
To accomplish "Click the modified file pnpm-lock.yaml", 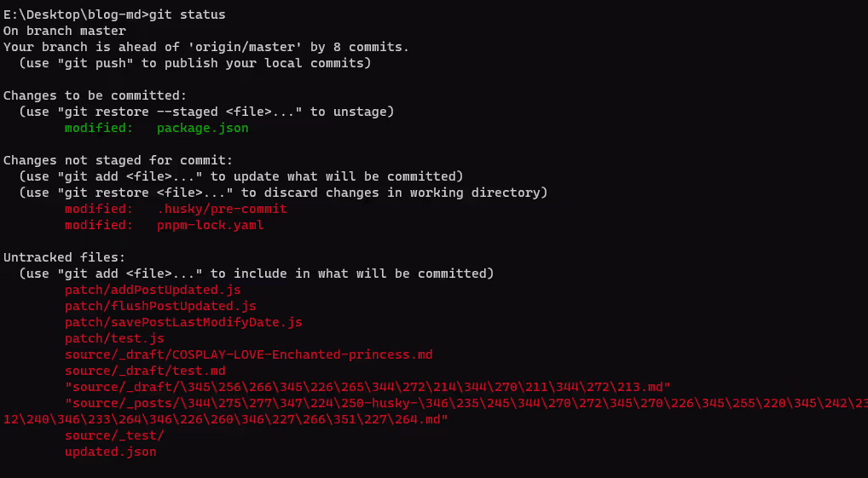I will pos(211,225).
